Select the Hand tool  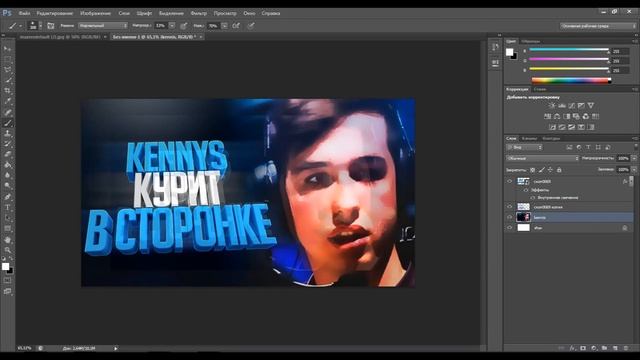click(8, 240)
